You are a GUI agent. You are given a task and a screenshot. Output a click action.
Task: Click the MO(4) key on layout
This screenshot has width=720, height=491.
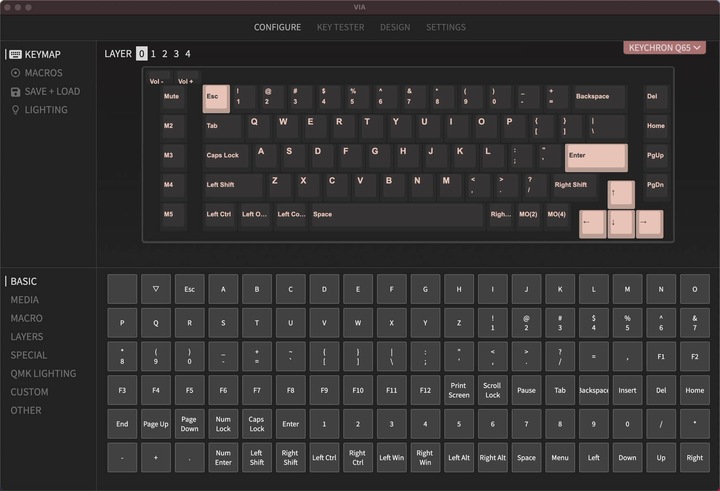pyautogui.click(x=557, y=216)
